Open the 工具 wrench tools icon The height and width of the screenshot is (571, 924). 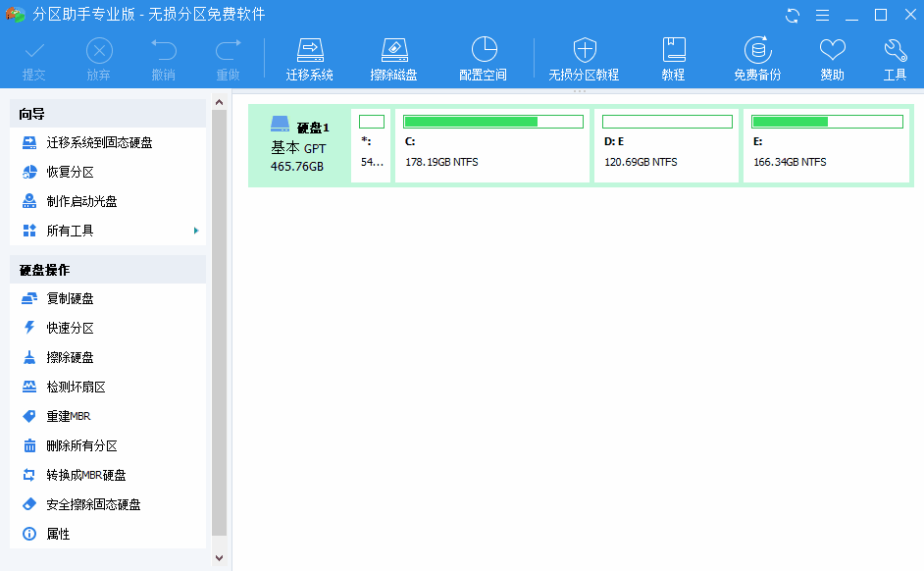coord(896,59)
